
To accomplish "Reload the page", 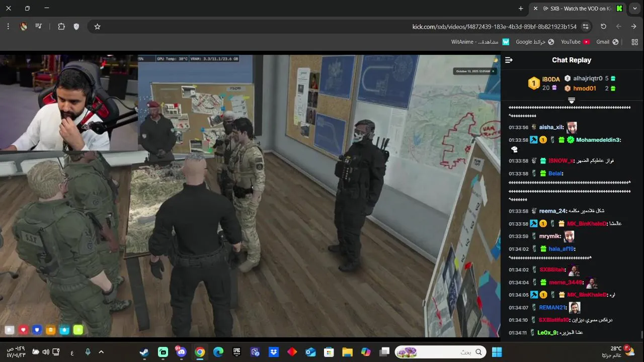I will coord(603,27).
